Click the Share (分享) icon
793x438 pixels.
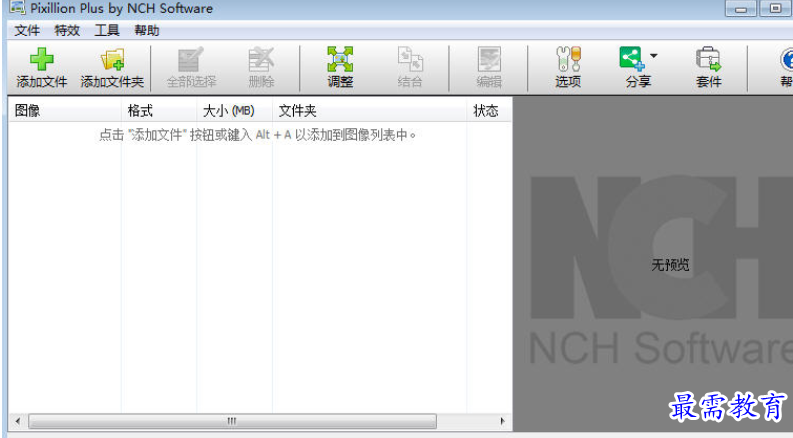pyautogui.click(x=632, y=59)
